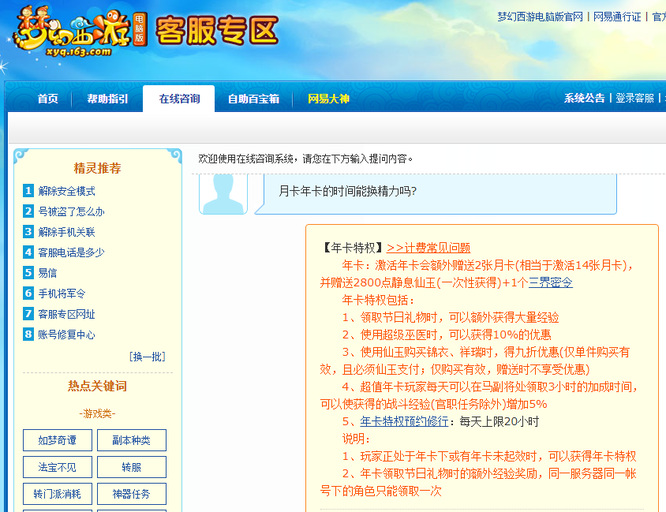Click number 7 icon beside 客服专区网址
The width and height of the screenshot is (666, 512).
[x=28, y=314]
